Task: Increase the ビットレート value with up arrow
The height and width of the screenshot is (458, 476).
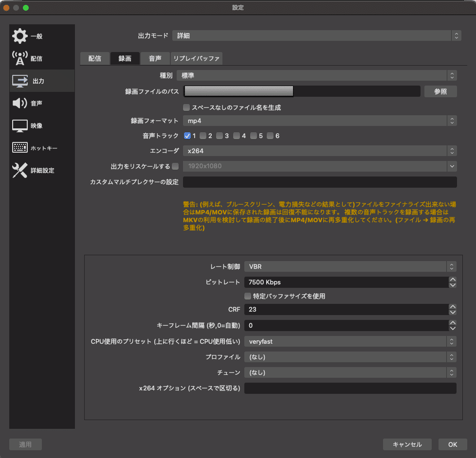Action: click(x=452, y=280)
